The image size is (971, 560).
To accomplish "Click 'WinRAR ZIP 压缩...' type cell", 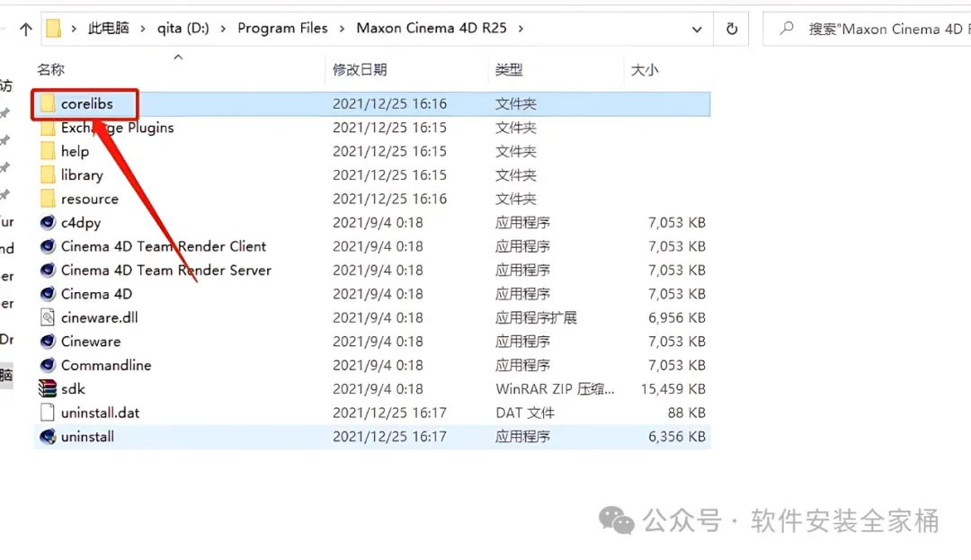I will point(555,388).
